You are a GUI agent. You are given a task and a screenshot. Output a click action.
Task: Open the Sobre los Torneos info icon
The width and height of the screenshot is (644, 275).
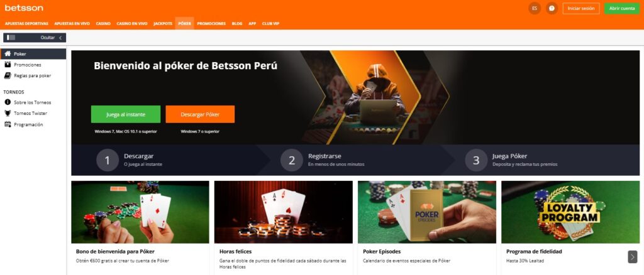click(x=8, y=102)
